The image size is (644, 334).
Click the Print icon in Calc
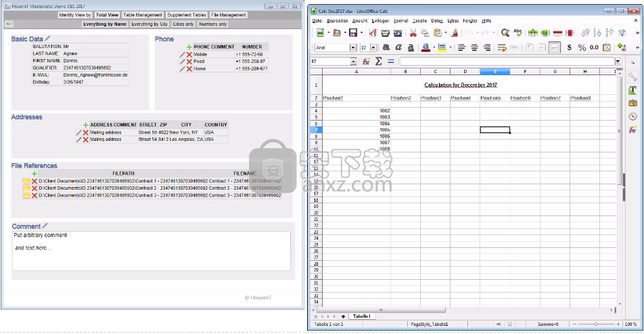[386, 33]
